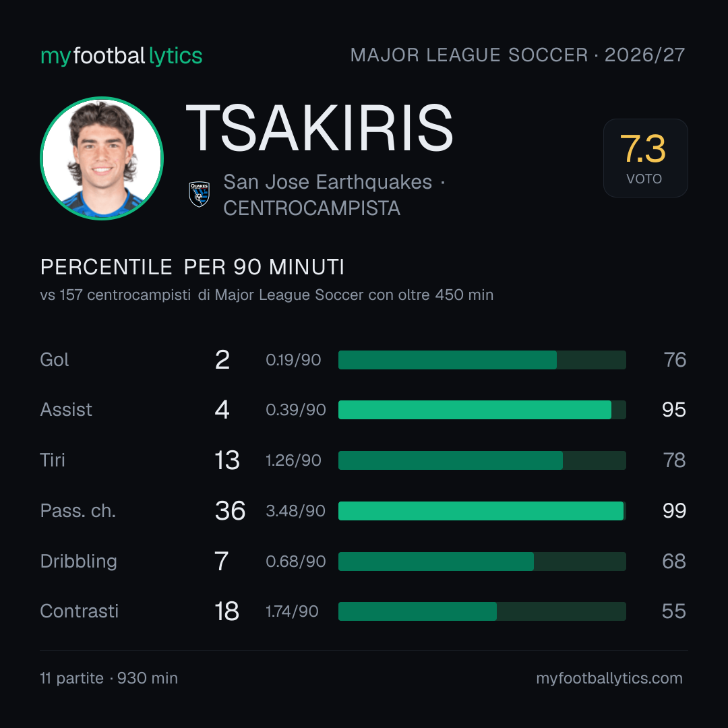
Task: Click the myfootballytics logo
Action: (x=121, y=56)
